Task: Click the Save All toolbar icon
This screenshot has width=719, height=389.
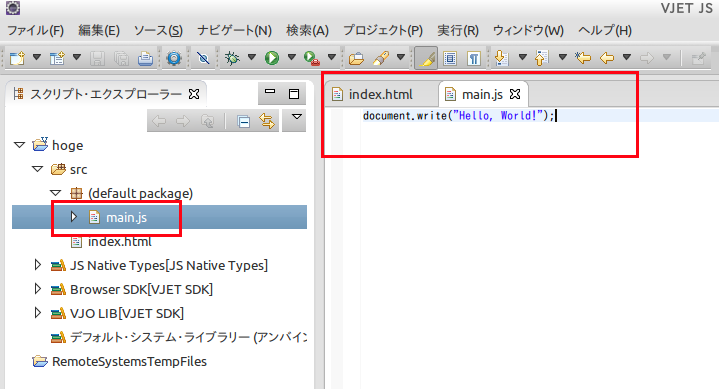Action: click(122, 58)
